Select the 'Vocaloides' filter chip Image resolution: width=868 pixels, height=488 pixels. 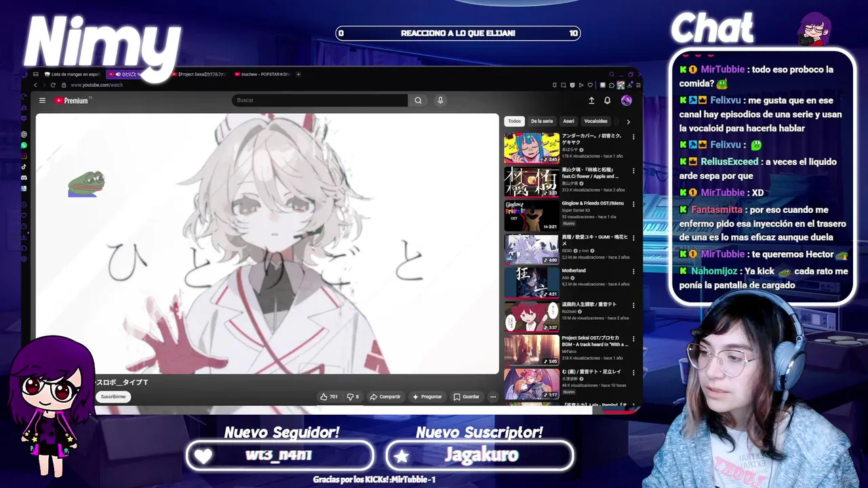coord(595,121)
